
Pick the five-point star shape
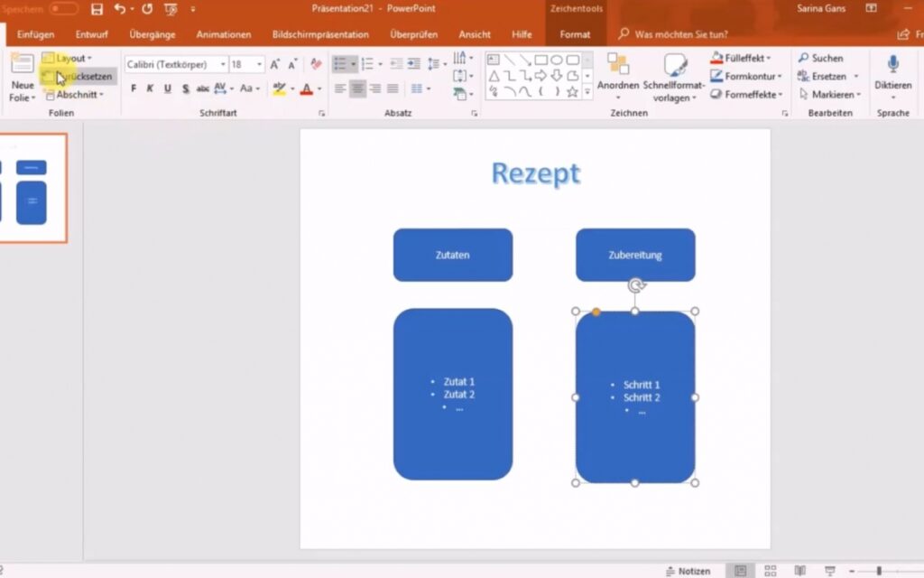(572, 92)
